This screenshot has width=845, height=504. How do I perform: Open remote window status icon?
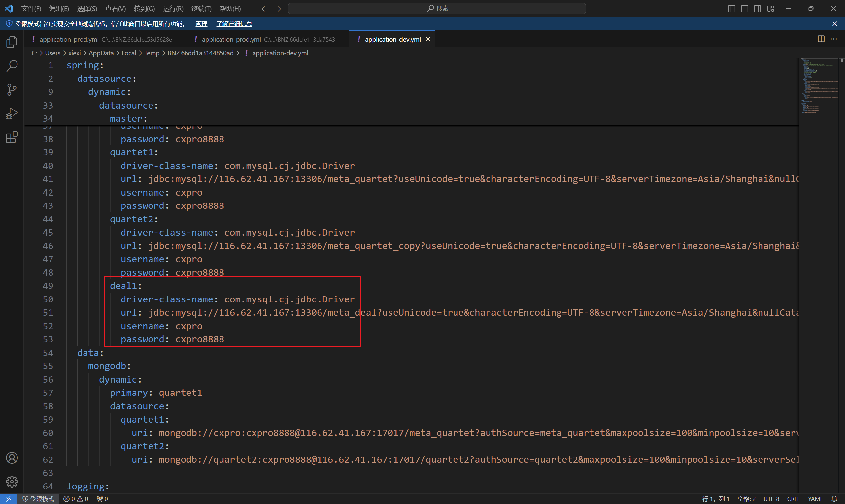pyautogui.click(x=9, y=499)
